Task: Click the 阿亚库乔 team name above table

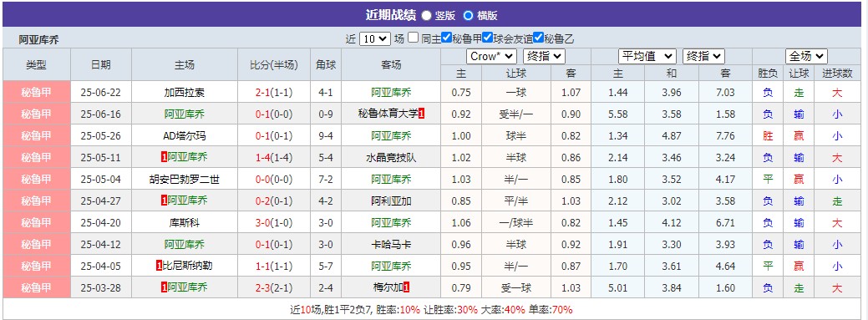Action: tap(38, 39)
